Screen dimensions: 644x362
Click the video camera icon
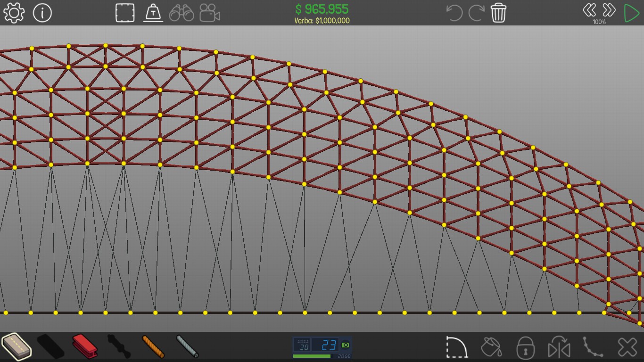coord(210,13)
